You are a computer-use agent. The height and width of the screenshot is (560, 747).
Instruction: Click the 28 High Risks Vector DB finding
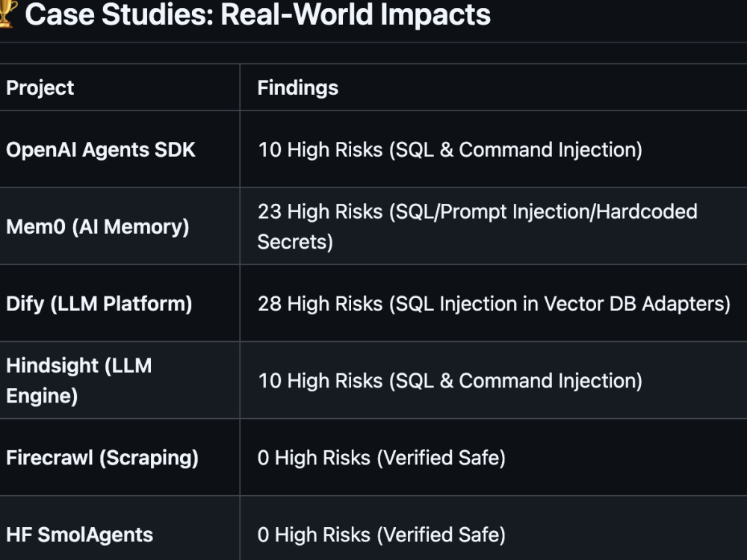click(x=494, y=304)
